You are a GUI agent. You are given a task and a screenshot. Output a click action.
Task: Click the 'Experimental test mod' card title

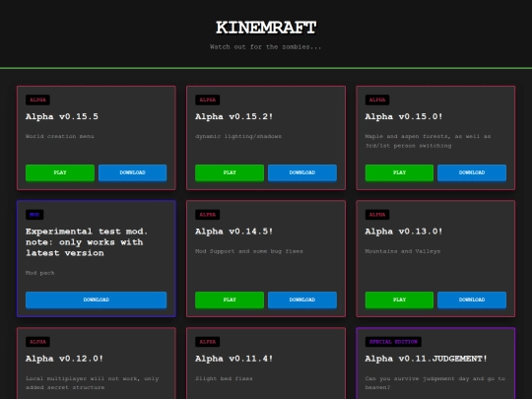(87, 242)
